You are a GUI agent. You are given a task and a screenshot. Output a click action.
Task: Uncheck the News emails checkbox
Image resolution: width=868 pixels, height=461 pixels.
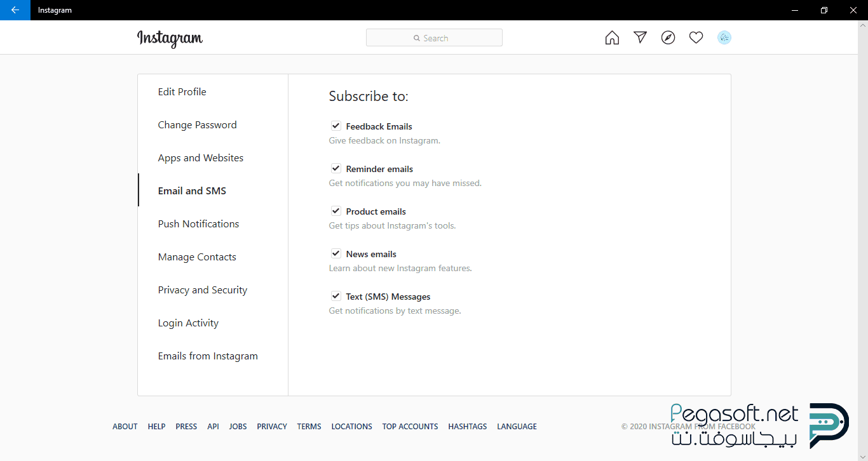[336, 253]
